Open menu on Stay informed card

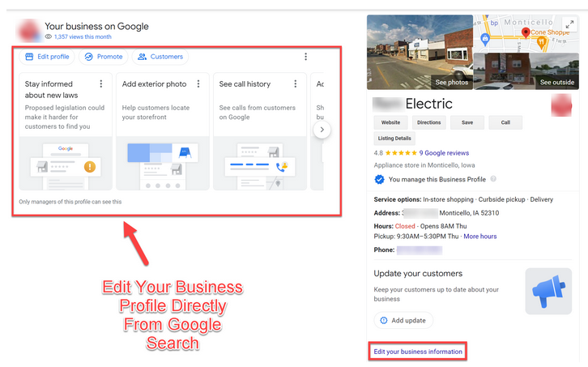101,83
